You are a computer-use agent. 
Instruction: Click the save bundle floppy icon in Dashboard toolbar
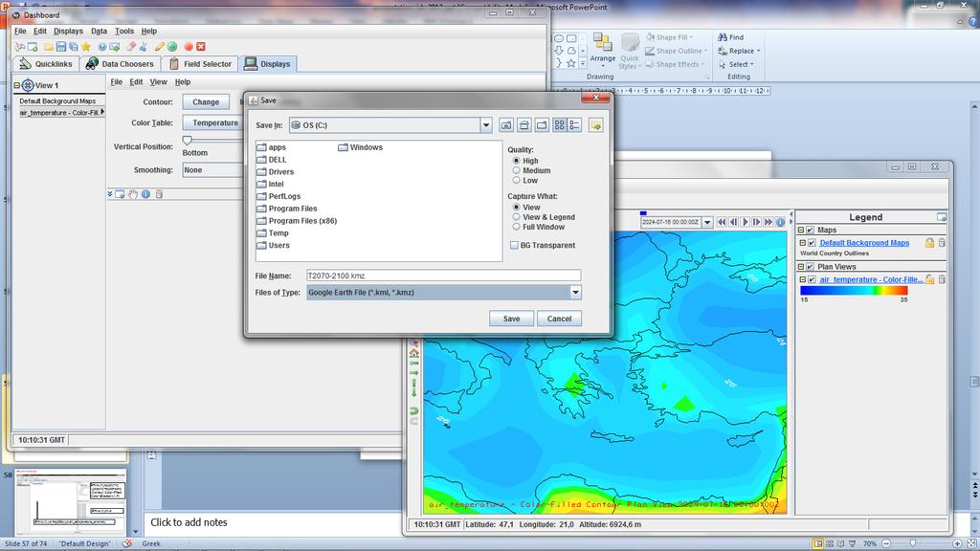[60, 47]
